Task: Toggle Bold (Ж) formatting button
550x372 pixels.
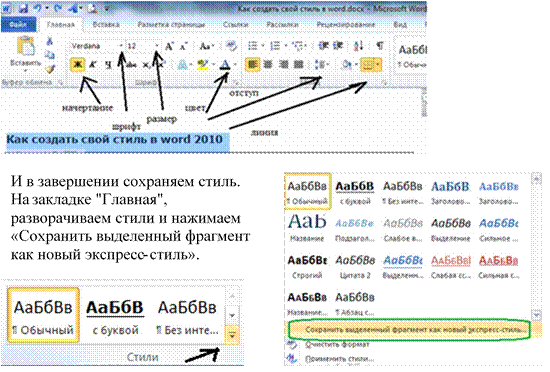Action: [x=78, y=65]
